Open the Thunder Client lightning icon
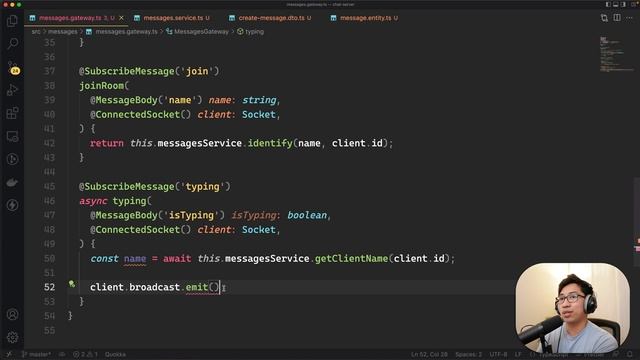This screenshot has width=640, height=360. pos(12,205)
